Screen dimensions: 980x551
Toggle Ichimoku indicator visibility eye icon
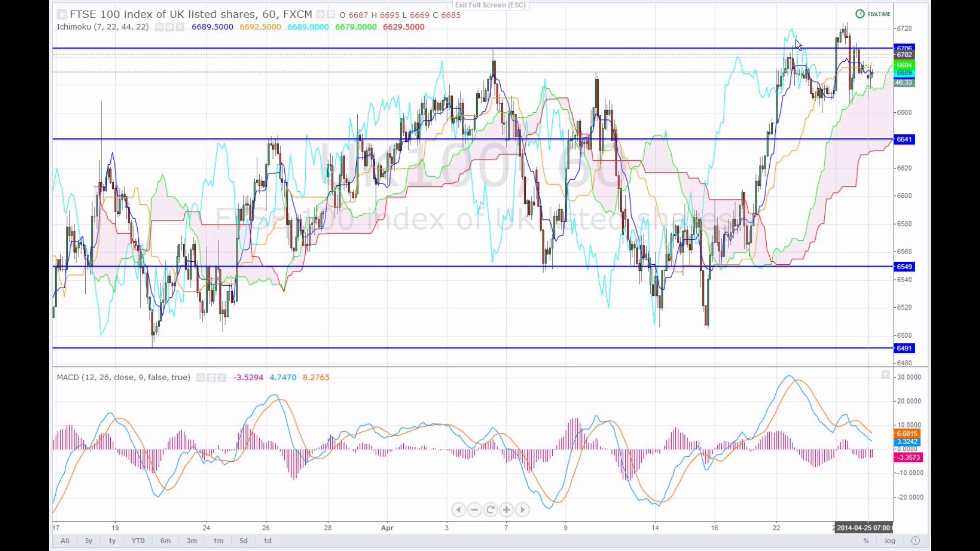[159, 27]
